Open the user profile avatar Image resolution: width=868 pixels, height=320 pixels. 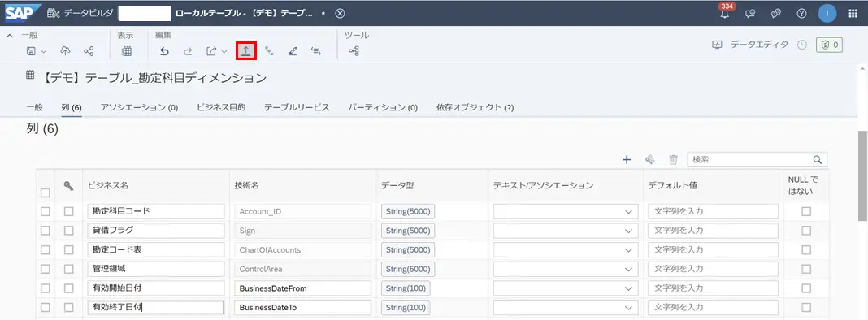pos(827,13)
